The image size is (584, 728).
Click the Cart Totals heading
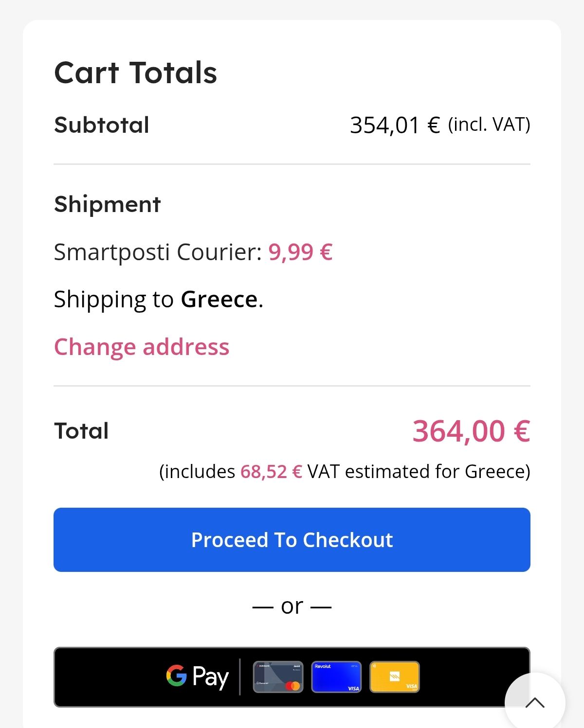click(135, 72)
